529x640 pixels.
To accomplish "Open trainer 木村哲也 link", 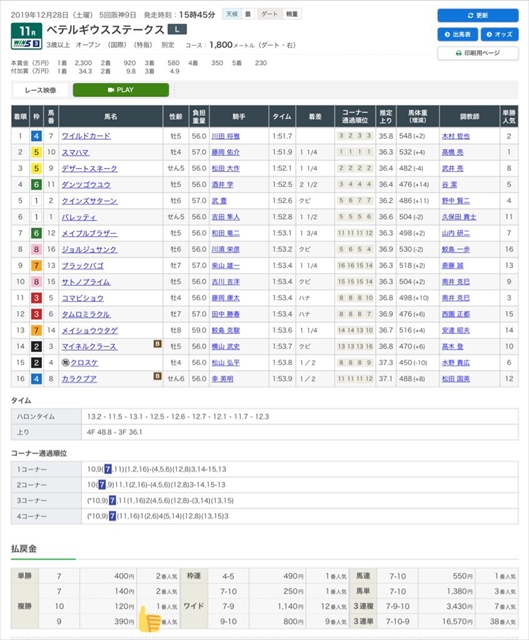I will [456, 136].
